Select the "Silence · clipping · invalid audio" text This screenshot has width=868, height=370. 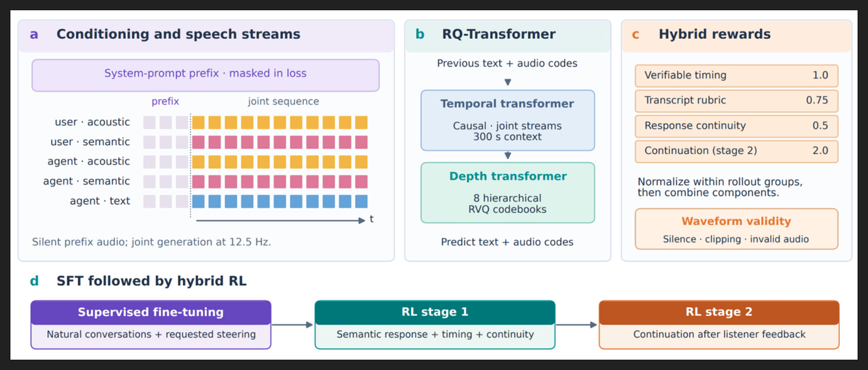(x=736, y=239)
